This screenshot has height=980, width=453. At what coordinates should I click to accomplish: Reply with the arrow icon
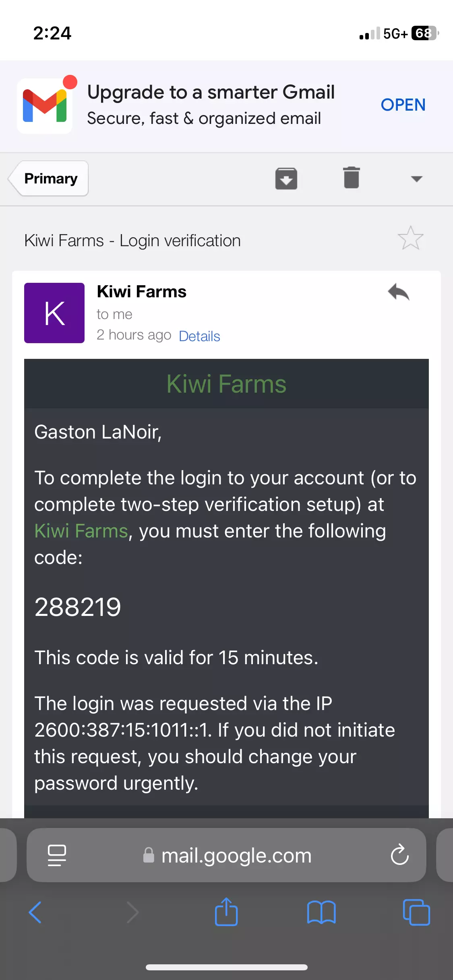pyautogui.click(x=398, y=292)
